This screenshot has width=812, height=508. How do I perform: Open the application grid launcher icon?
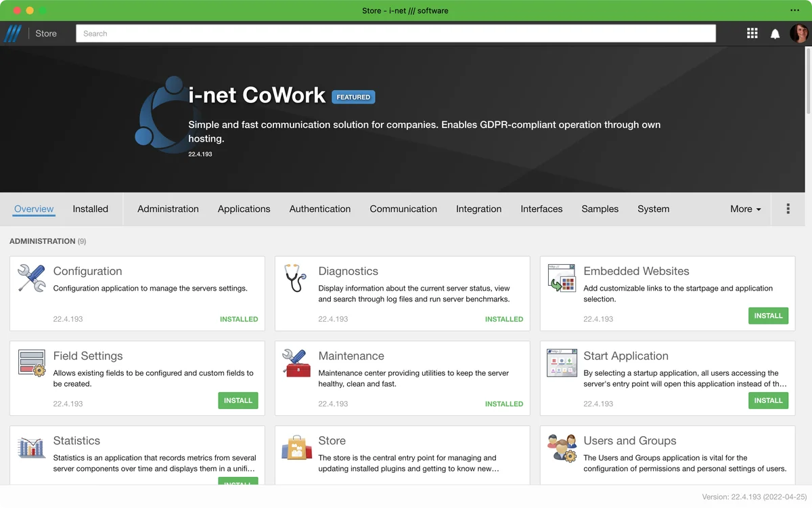(752, 33)
